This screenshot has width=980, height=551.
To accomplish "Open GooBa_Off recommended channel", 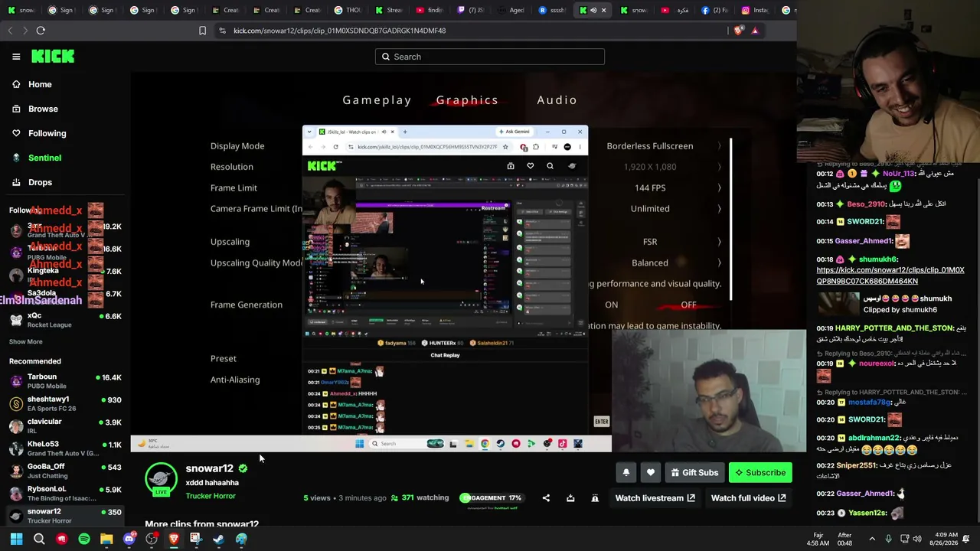I will 65,471.
